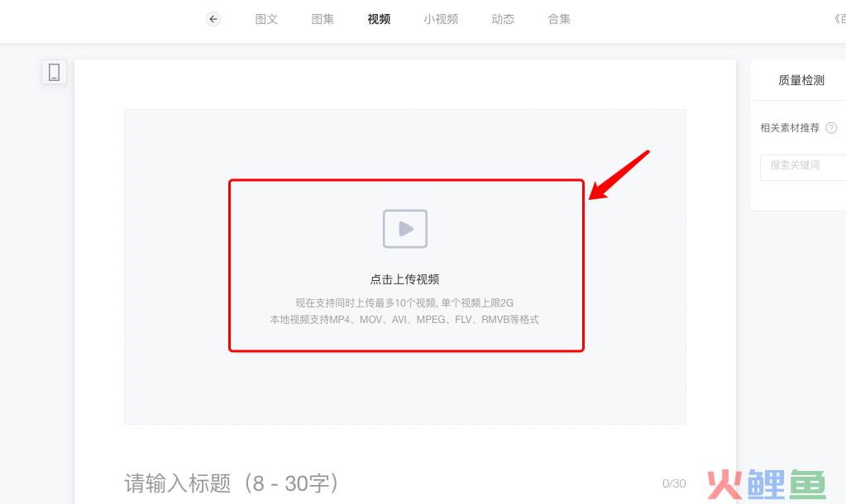
Task: Click the video play upload icon
Action: [x=405, y=229]
